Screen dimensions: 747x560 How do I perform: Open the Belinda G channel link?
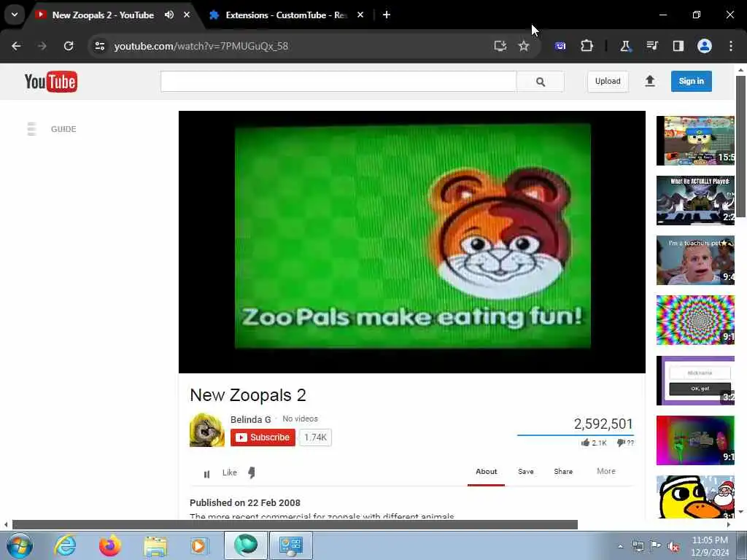coord(251,419)
